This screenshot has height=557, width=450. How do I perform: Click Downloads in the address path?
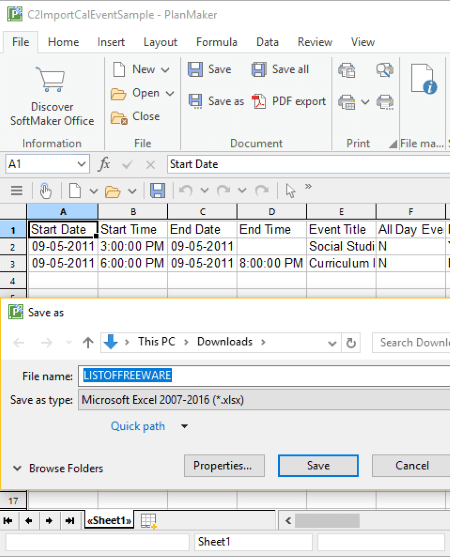(225, 342)
